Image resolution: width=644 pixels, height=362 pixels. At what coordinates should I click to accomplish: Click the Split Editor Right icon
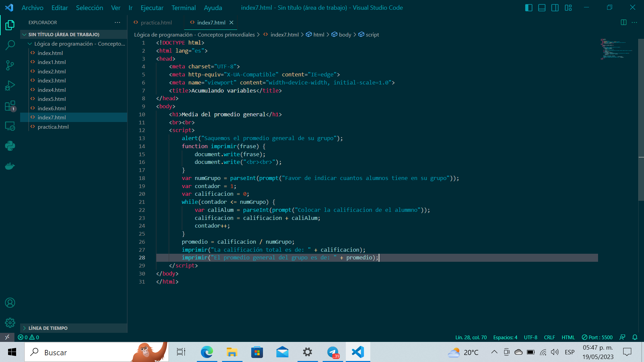624,22
